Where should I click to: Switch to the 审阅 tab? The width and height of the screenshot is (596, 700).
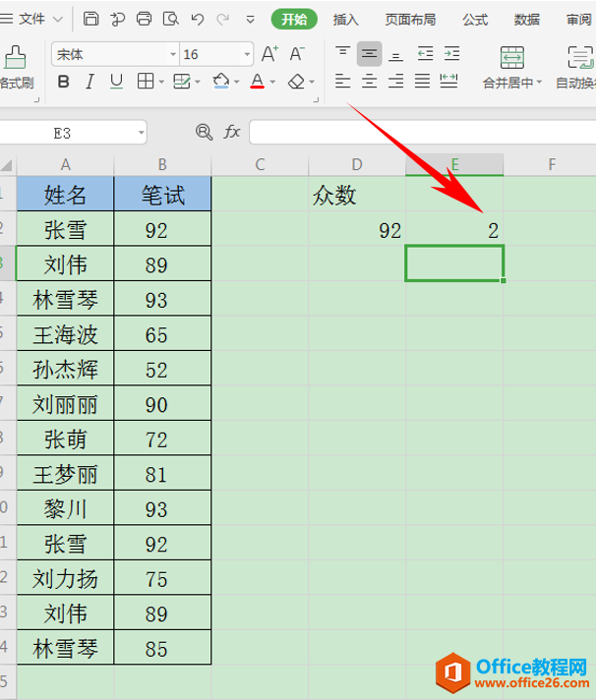pyautogui.click(x=579, y=20)
